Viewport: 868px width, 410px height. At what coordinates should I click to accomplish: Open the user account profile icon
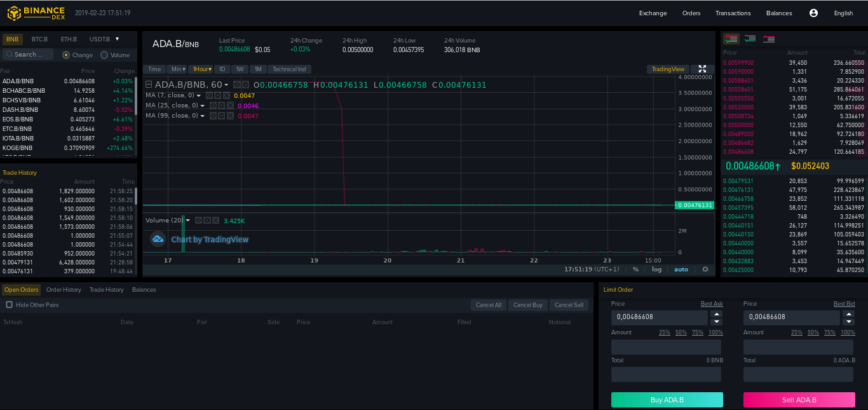(x=813, y=13)
